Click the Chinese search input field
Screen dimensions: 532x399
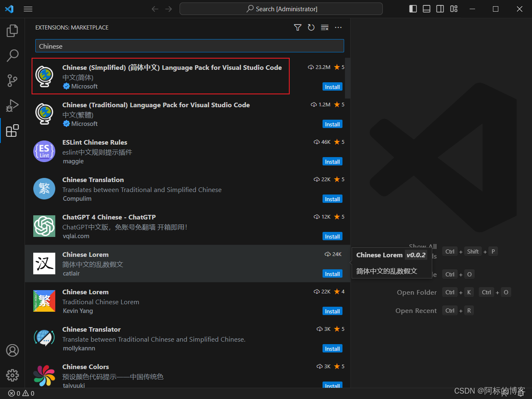pyautogui.click(x=190, y=46)
